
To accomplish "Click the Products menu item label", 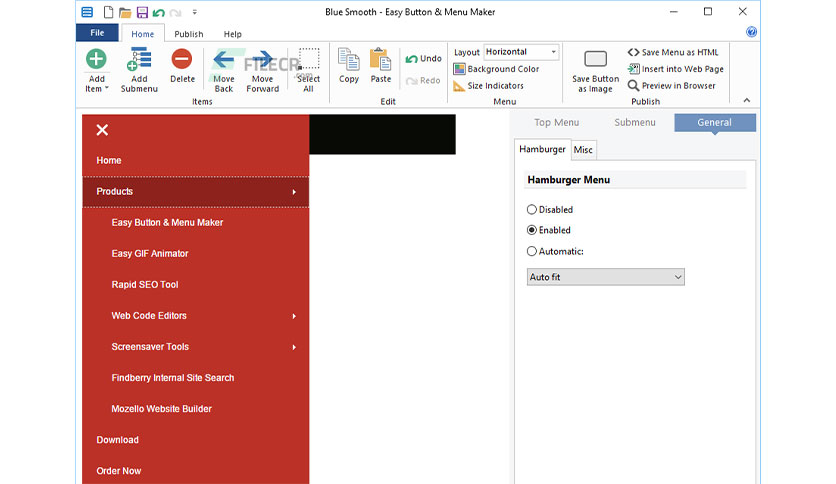I will (x=114, y=191).
